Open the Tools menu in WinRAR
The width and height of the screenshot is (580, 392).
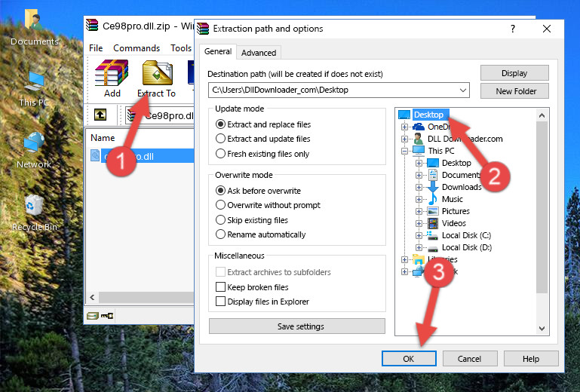coord(181,48)
